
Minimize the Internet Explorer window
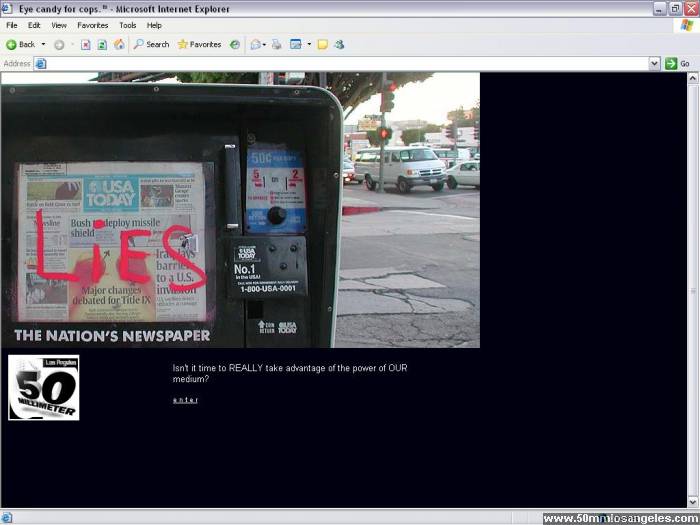pos(660,8)
